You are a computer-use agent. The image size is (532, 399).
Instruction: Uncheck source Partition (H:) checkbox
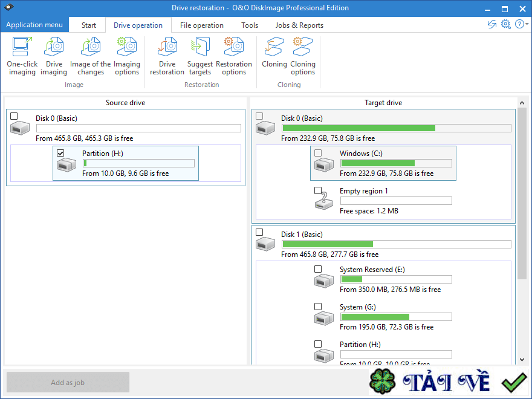click(60, 153)
